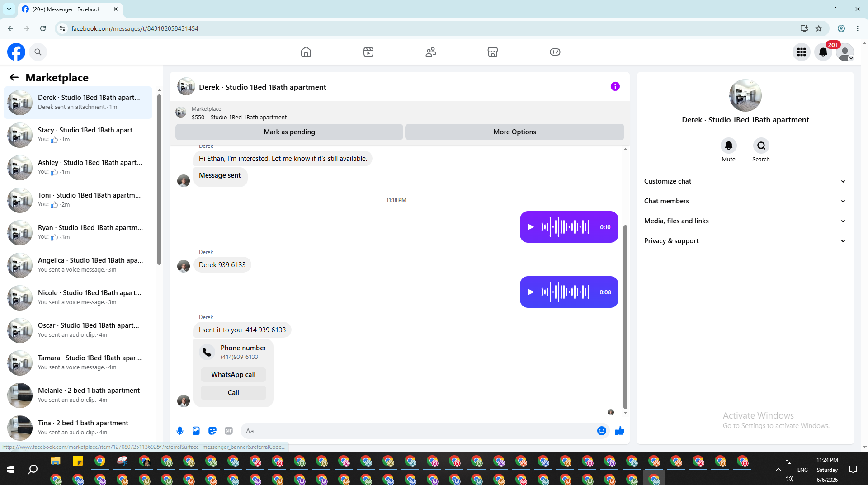Viewport: 868px width, 485px height.
Task: Open the account profile avatar menu
Action: [x=845, y=52]
